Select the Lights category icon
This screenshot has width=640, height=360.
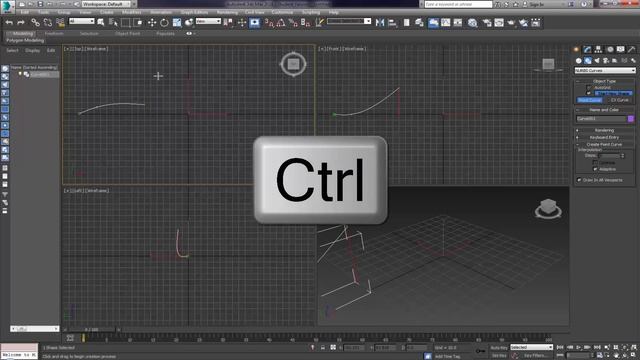point(597,60)
